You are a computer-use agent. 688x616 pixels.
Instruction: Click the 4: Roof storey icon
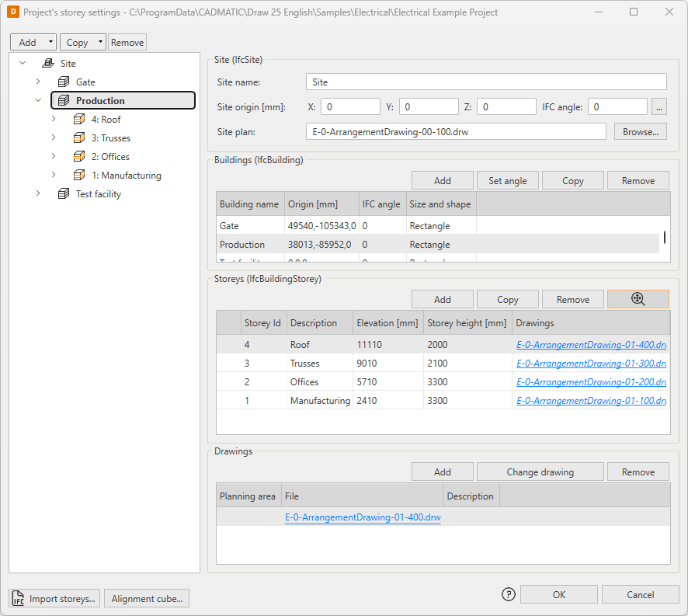(x=79, y=120)
